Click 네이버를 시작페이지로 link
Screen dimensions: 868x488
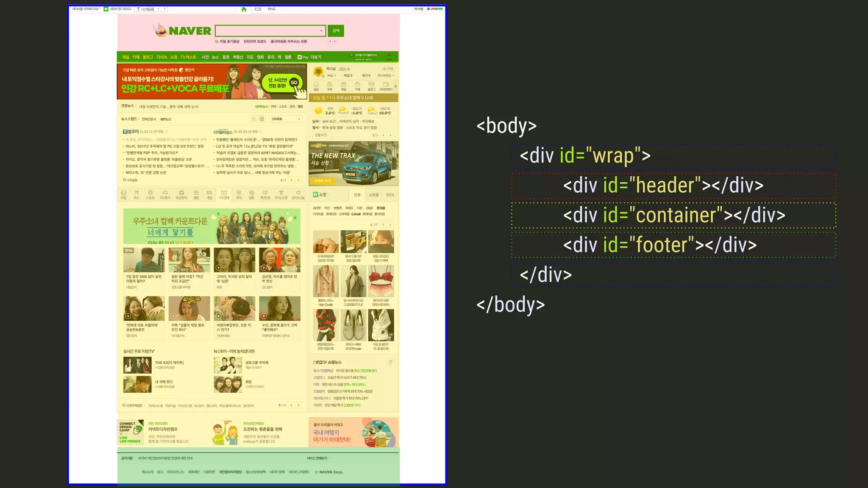pyautogui.click(x=86, y=9)
